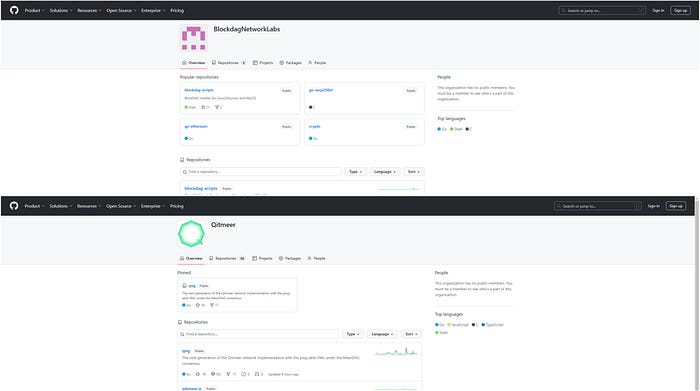Open the Sort dropdown in Qitmeer repositories
The image size is (700, 391).
tap(411, 334)
